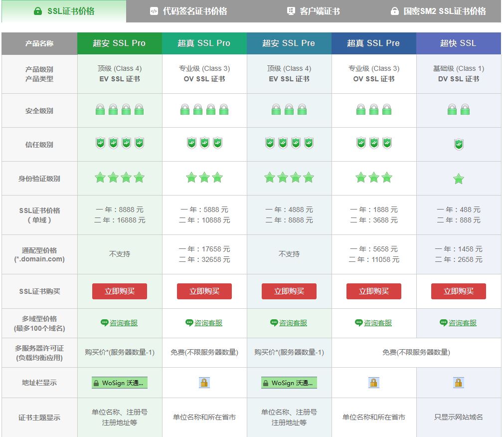
Task: Click the first green lock in 超安 SSL Pro security row
Action: click(100, 109)
